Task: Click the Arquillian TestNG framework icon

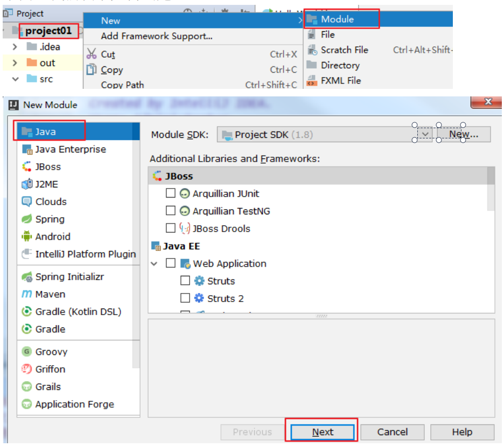Action: [185, 211]
